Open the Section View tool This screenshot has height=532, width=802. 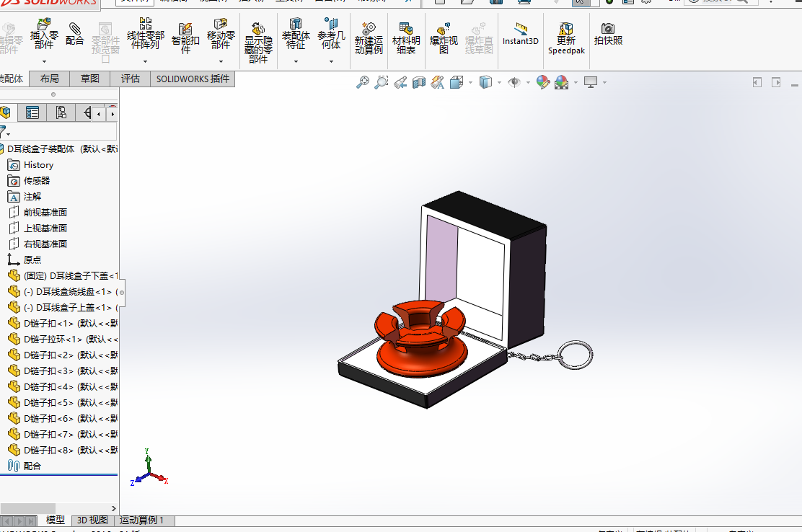[419, 81]
